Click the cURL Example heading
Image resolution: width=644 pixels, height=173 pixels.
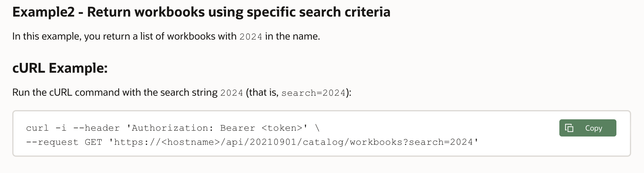pyautogui.click(x=60, y=68)
